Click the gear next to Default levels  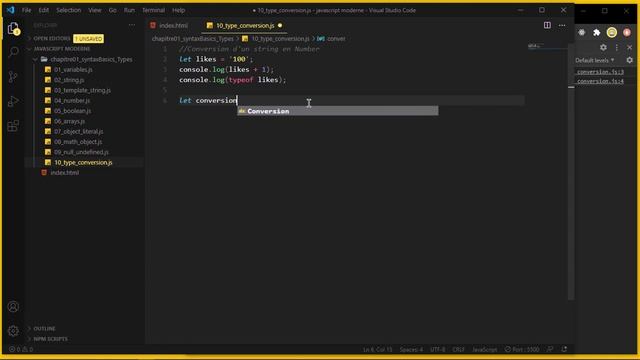pos(629,60)
